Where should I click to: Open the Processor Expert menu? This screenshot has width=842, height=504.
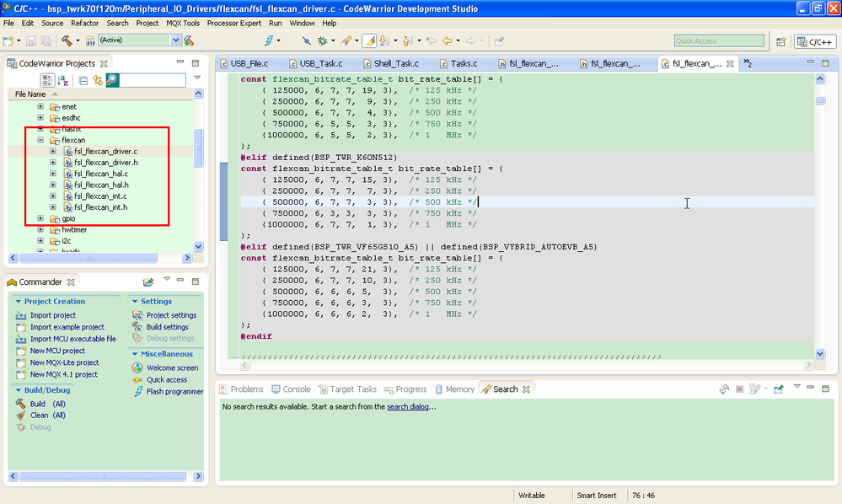point(234,23)
